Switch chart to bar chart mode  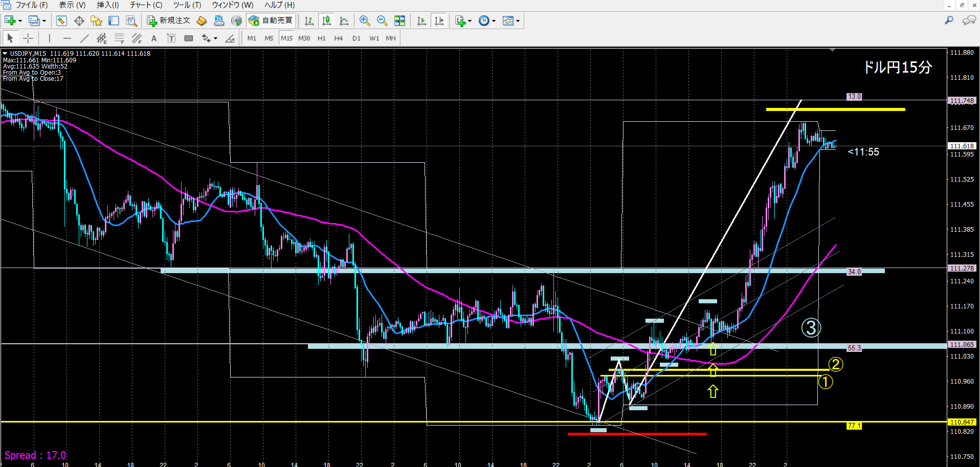(309, 21)
